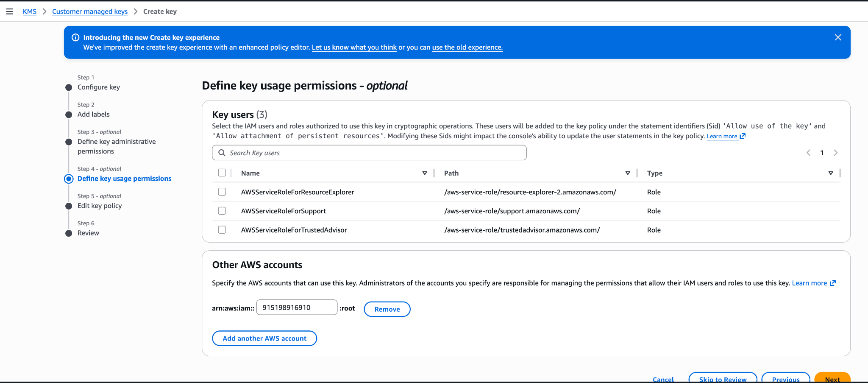Jump to Step 1 Configure key

[x=99, y=87]
